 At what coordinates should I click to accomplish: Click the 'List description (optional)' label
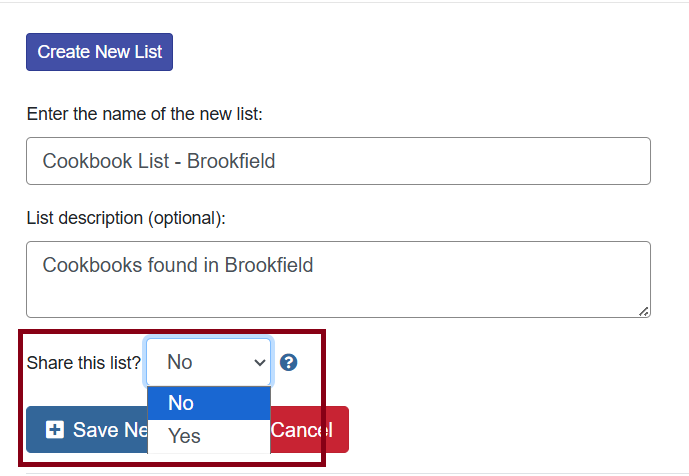127,218
